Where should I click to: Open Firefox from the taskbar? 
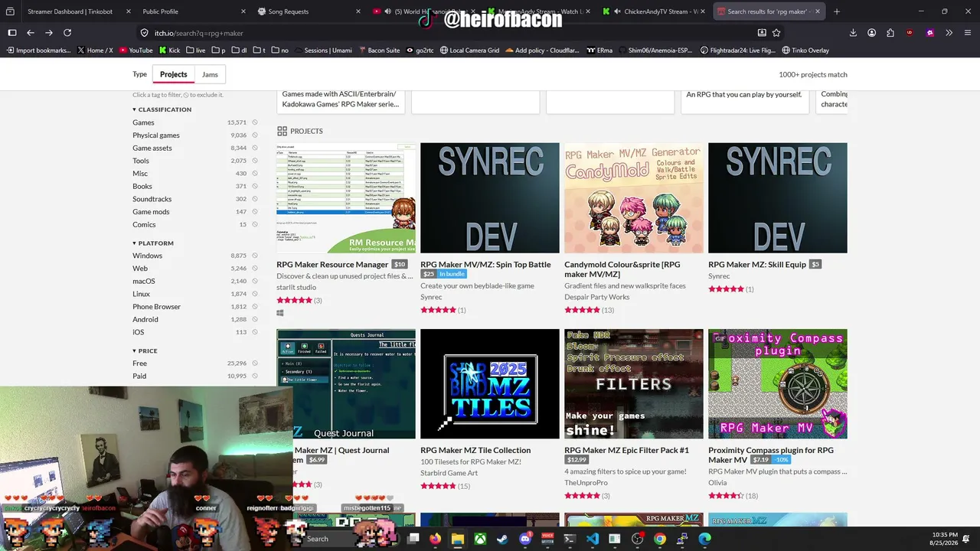[x=436, y=539]
